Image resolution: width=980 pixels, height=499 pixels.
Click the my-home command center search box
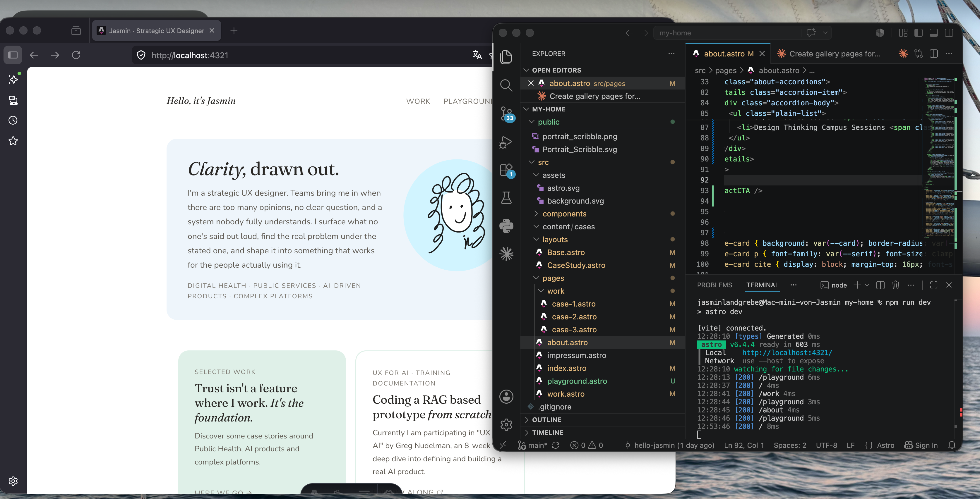tap(727, 33)
